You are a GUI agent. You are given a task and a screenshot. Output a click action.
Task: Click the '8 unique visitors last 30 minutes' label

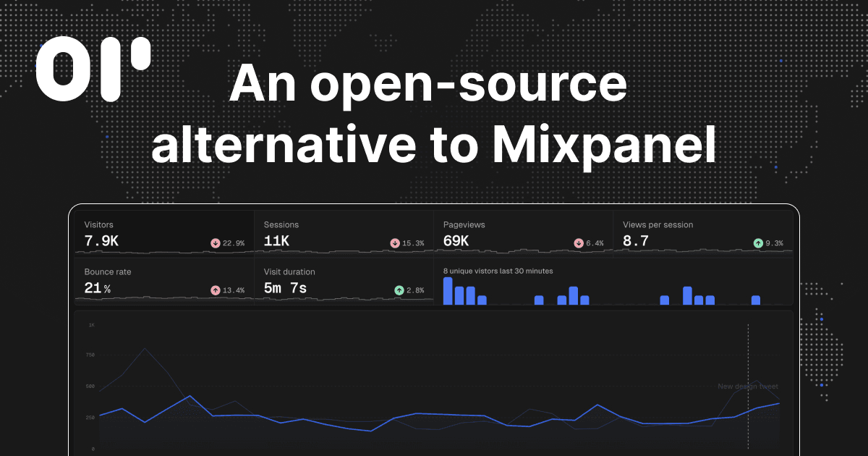click(498, 271)
